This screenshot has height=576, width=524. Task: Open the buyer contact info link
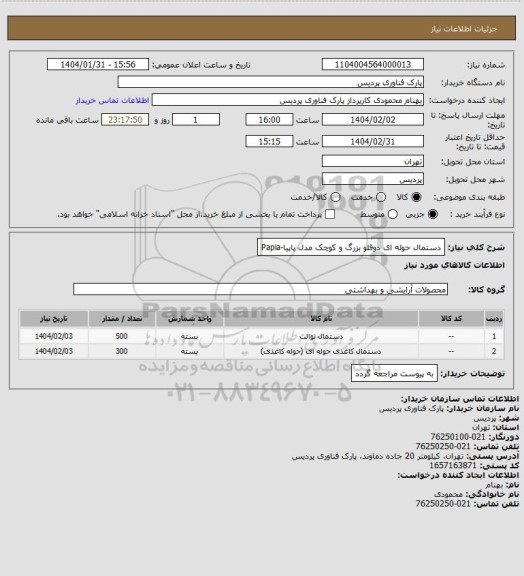[112, 101]
